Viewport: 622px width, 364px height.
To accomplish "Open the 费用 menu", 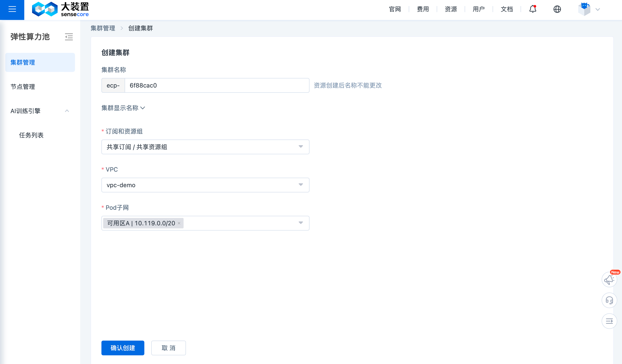I will point(423,9).
